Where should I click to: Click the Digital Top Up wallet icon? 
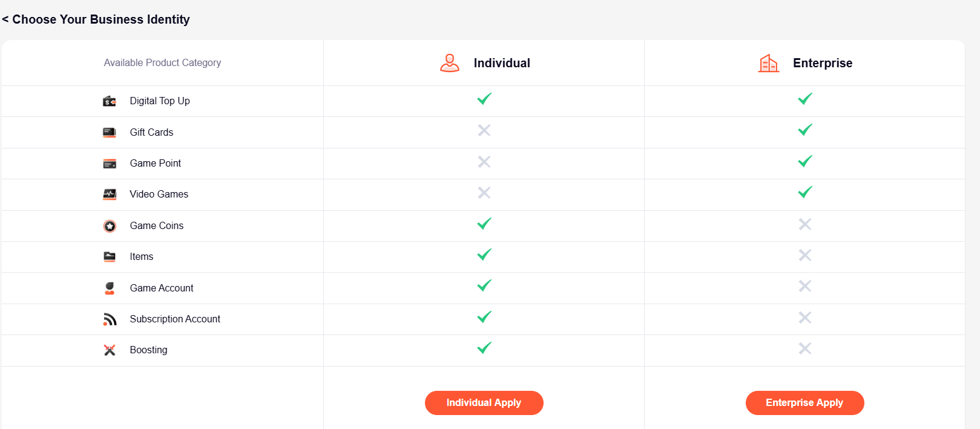point(110,101)
